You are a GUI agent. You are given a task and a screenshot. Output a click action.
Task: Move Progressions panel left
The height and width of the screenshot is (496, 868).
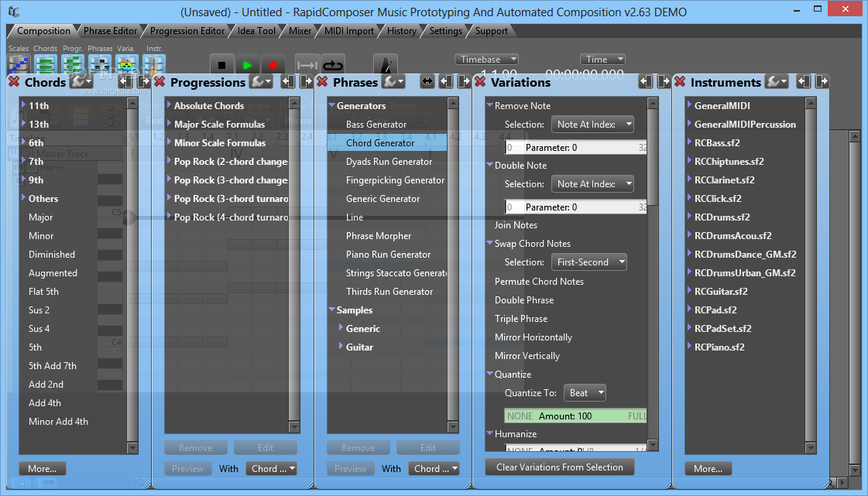pyautogui.click(x=288, y=82)
